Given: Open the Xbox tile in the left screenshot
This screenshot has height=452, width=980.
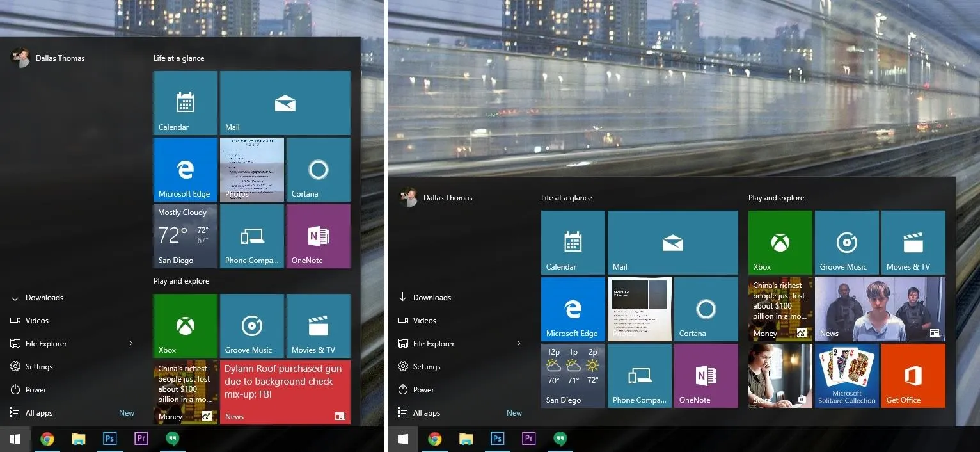Looking at the screenshot, I should tap(186, 326).
